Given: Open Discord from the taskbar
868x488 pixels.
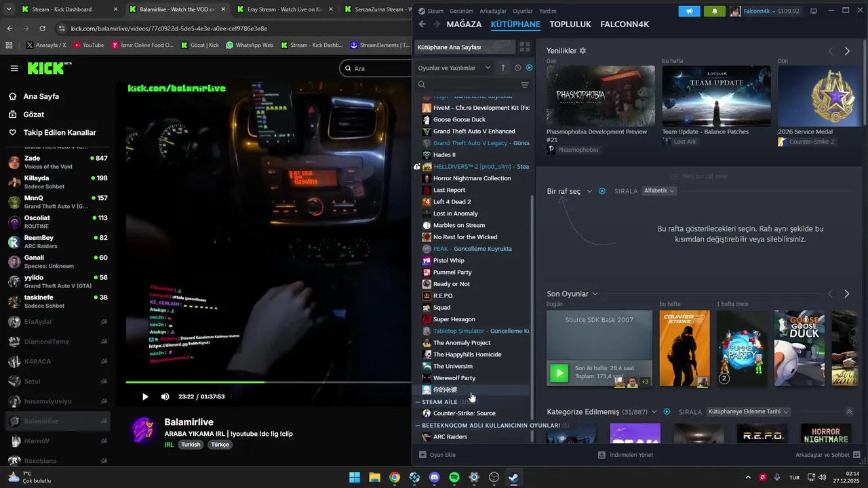Looking at the screenshot, I should coord(435,477).
